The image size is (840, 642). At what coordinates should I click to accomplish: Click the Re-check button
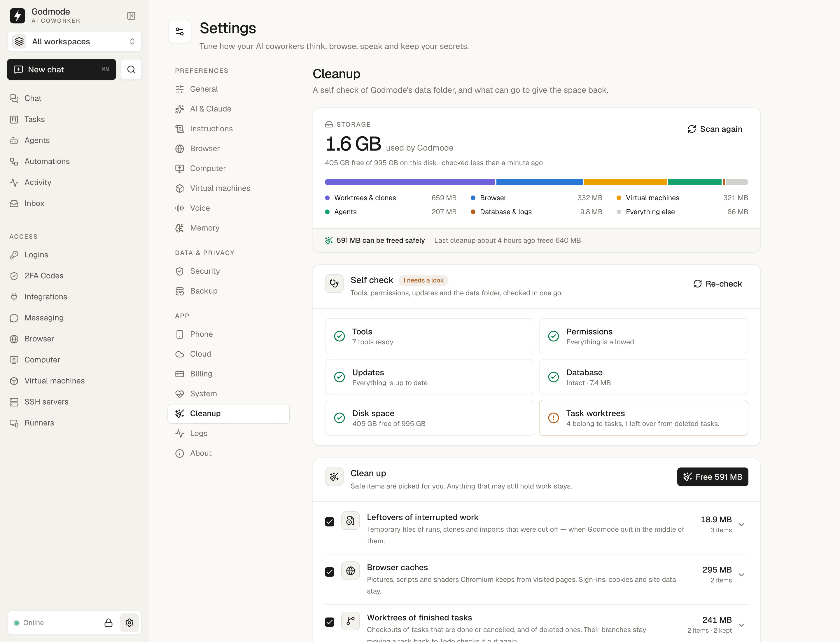point(717,284)
